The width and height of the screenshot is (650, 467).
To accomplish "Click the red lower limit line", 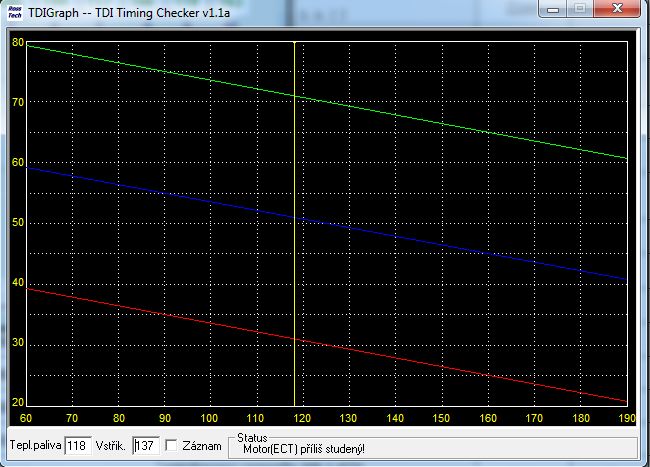I will tap(400, 355).
